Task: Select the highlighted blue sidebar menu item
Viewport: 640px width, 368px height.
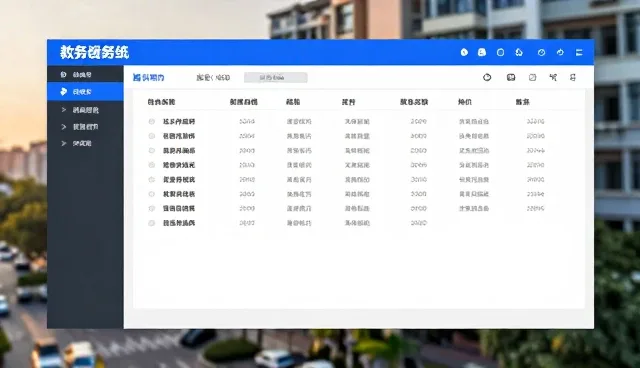Action: pos(85,91)
